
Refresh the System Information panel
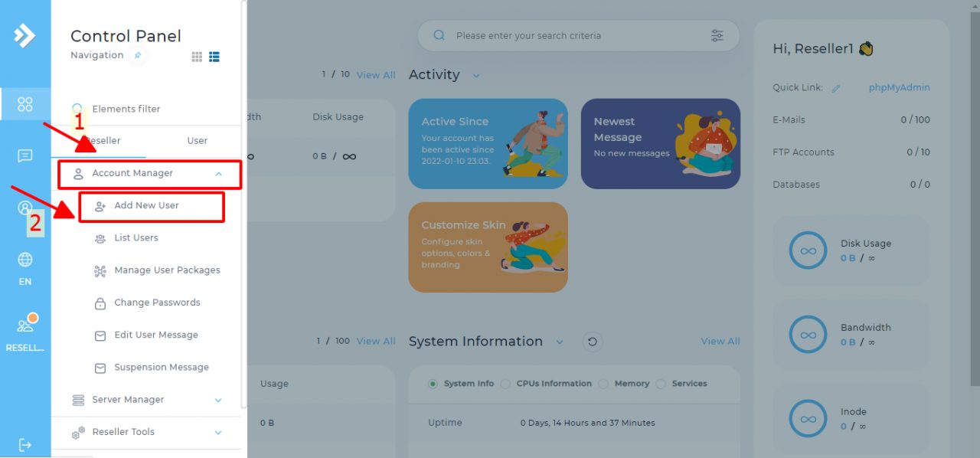[592, 342]
